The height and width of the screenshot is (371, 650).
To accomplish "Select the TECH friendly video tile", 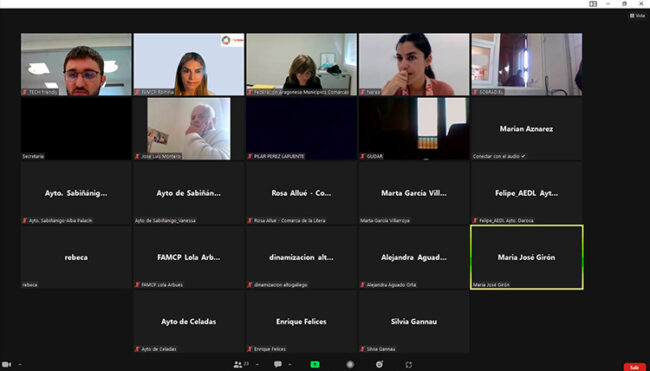I will pyautogui.click(x=76, y=64).
